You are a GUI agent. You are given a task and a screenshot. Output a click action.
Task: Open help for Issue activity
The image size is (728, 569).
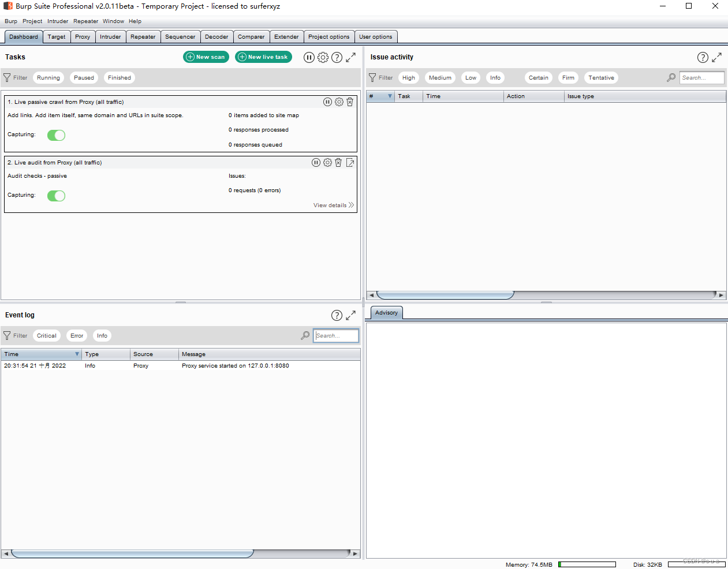tap(703, 57)
